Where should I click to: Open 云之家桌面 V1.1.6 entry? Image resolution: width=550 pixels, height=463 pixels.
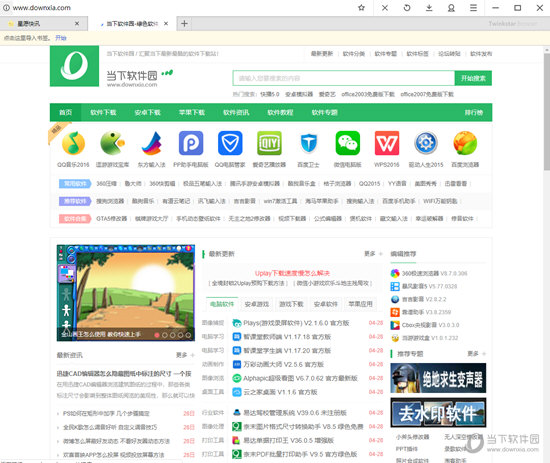(x=280, y=392)
